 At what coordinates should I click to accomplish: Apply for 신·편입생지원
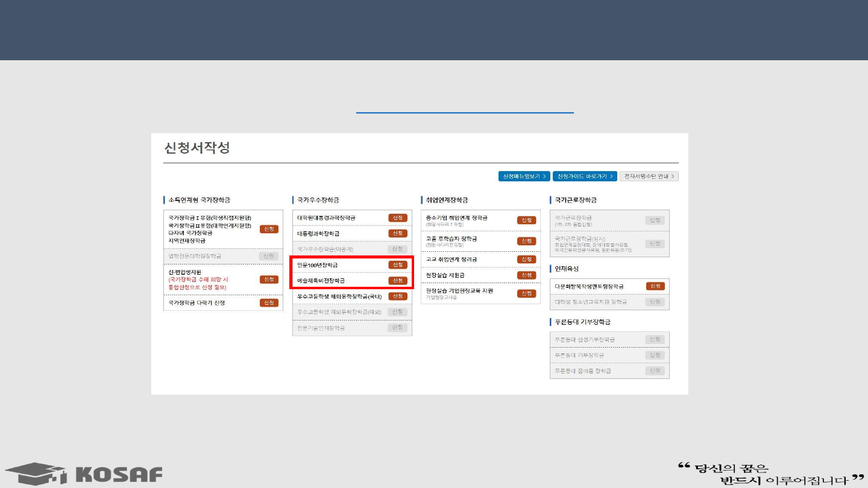tap(269, 280)
